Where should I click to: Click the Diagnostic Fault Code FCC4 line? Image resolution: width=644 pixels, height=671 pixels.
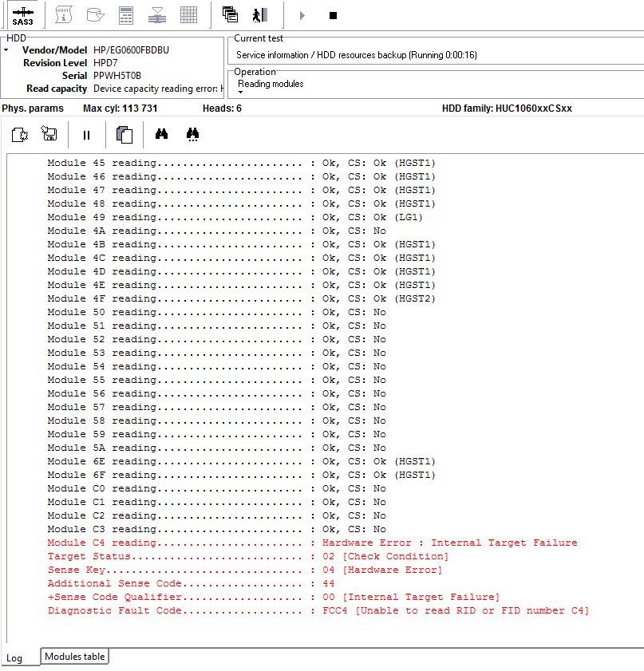pyautogui.click(x=318, y=610)
